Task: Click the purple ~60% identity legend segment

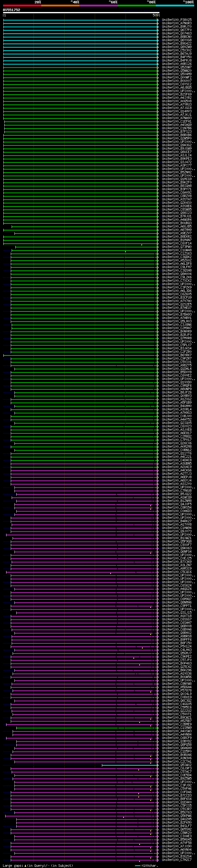Action: click(x=98, y=6)
